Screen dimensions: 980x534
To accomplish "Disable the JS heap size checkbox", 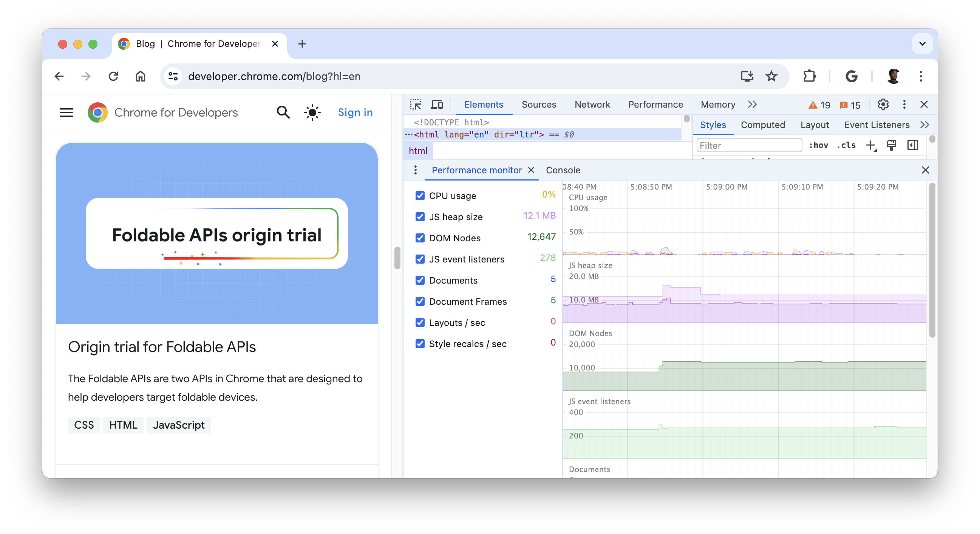I will pyautogui.click(x=420, y=216).
